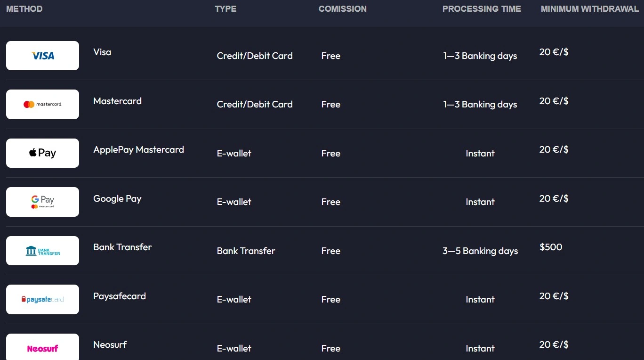644x360 pixels.
Task: Click the Processing Time column header
Action: pyautogui.click(x=482, y=9)
